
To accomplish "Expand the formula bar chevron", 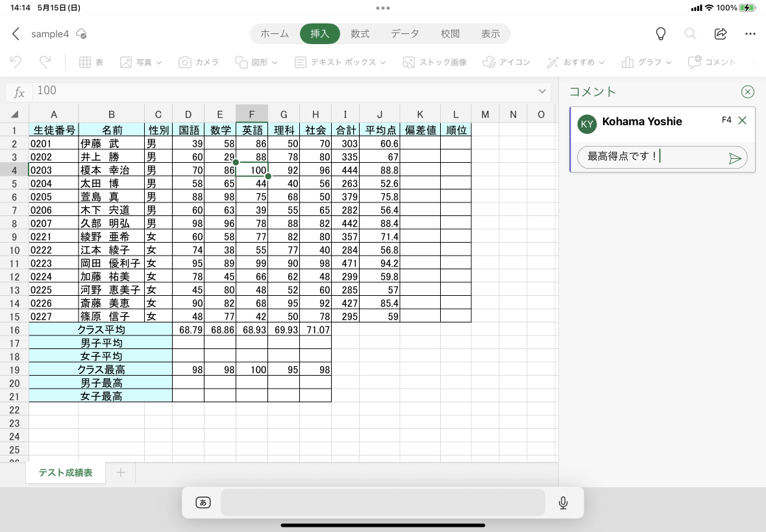I will (x=542, y=91).
